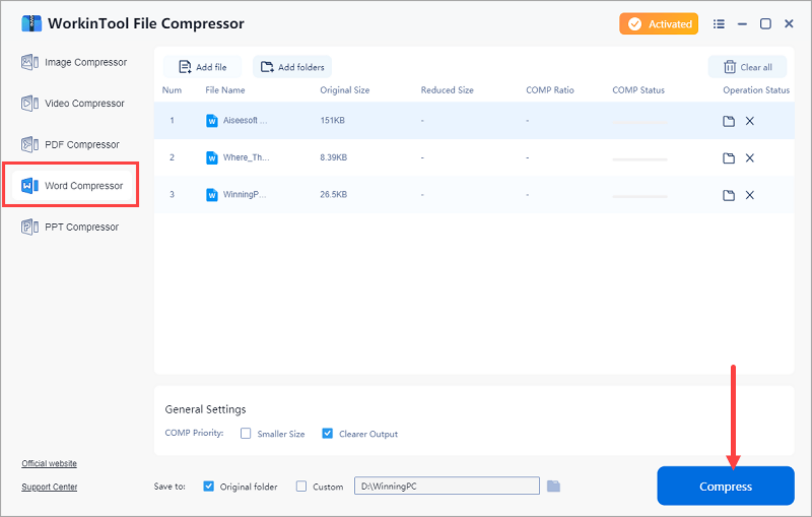Viewport: 812px width, 517px height.
Task: Open the Official website link
Action: 49,463
